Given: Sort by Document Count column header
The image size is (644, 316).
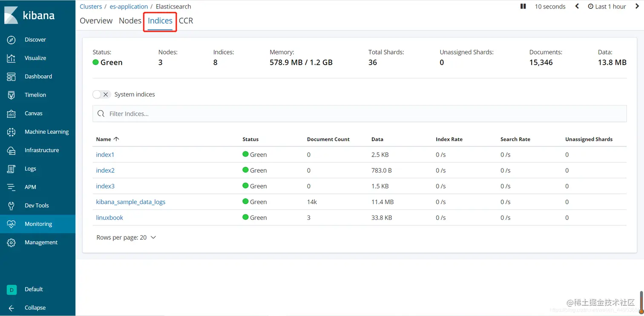Looking at the screenshot, I should (328, 139).
